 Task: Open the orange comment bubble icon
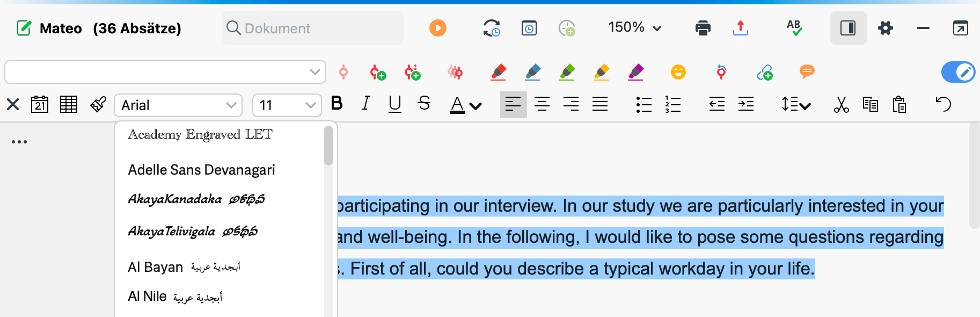807,71
